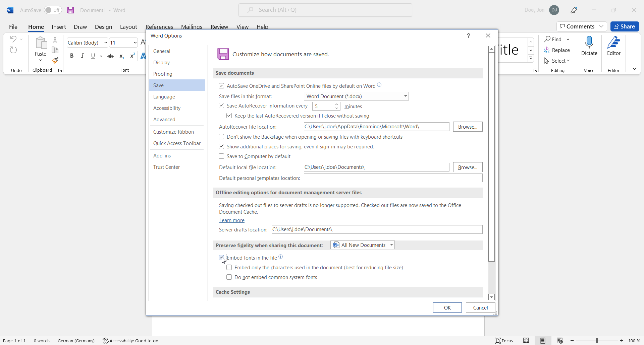Open the References ribbon tab
The image size is (644, 345).
(159, 27)
